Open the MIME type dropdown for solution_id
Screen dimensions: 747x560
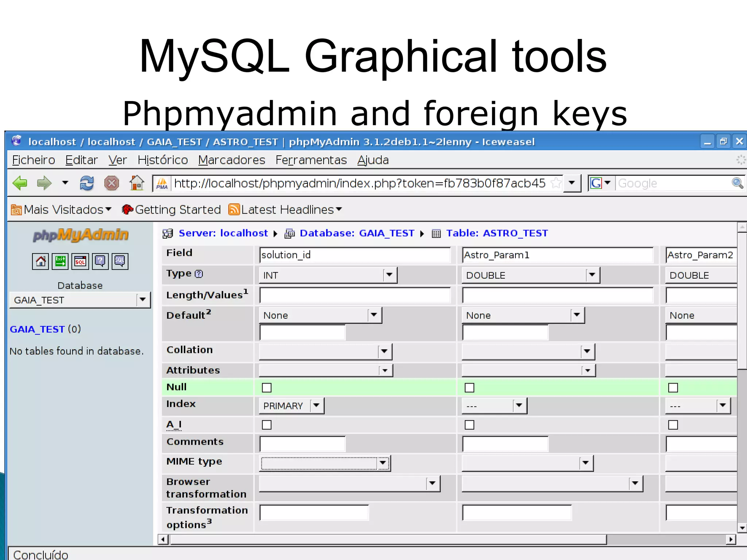325,463
